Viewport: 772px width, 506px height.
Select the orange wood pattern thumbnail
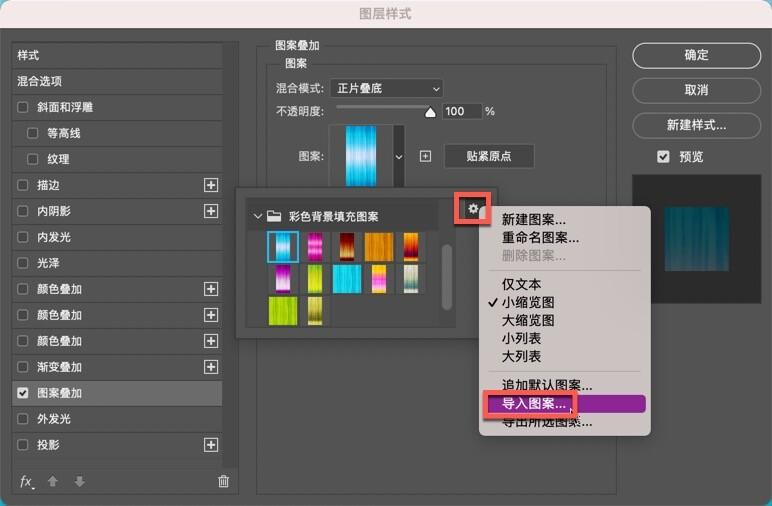(x=379, y=247)
